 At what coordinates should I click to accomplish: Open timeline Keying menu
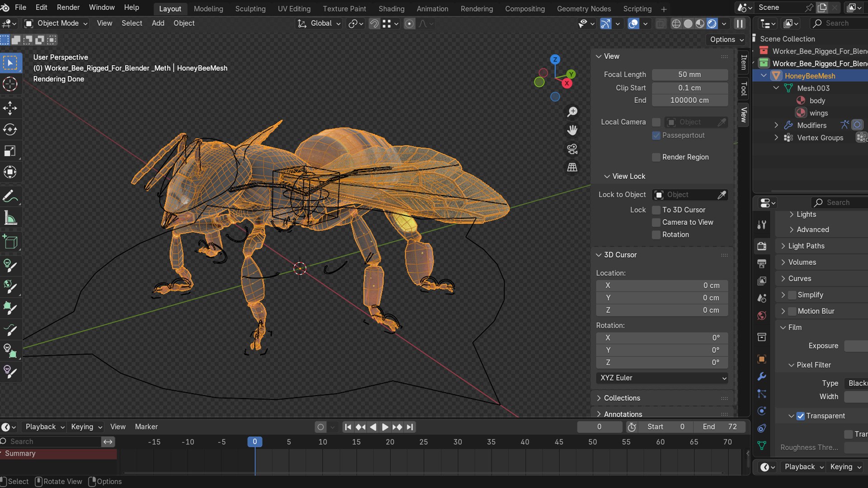click(x=86, y=427)
